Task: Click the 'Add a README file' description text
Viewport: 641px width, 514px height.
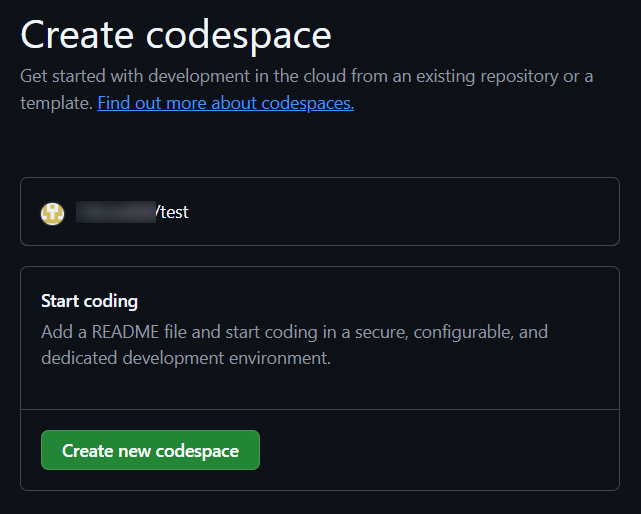Action: coord(294,332)
